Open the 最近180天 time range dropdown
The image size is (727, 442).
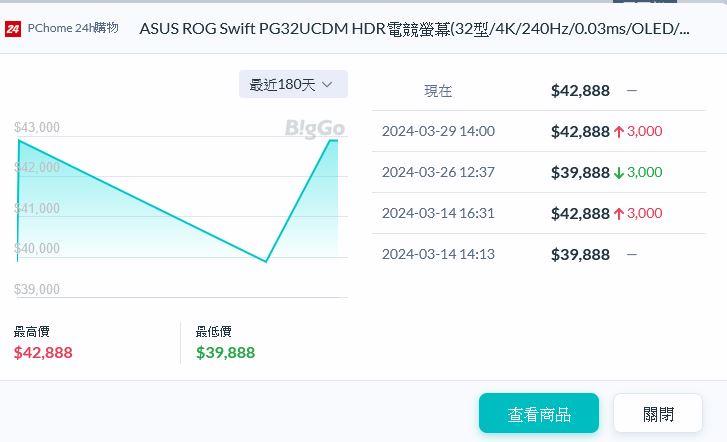[293, 85]
